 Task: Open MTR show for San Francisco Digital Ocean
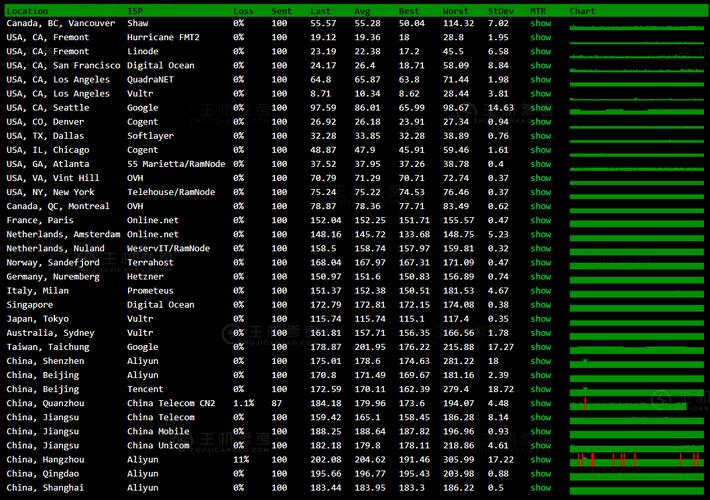click(541, 65)
